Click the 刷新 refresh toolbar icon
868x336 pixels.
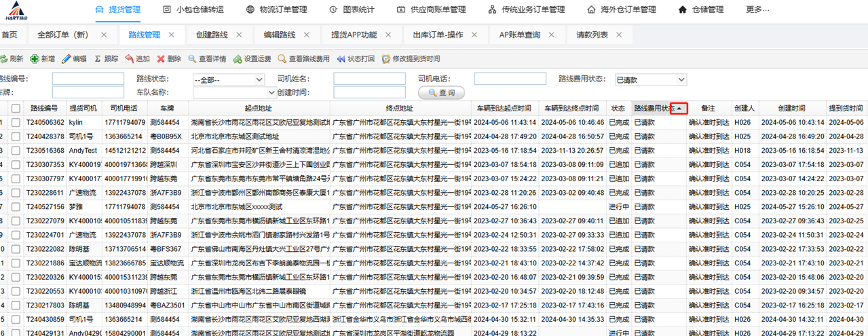tap(4, 59)
